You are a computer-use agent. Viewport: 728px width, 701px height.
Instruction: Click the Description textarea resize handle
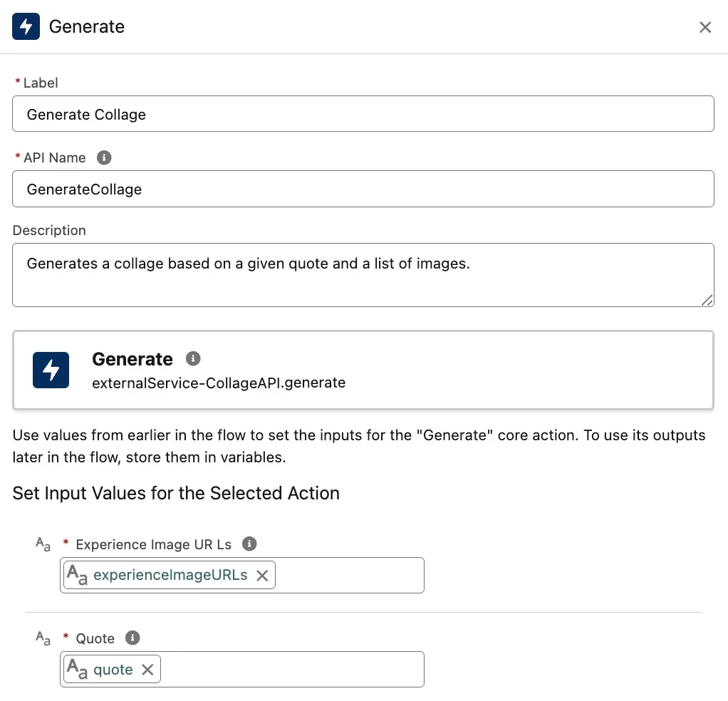pyautogui.click(x=707, y=300)
